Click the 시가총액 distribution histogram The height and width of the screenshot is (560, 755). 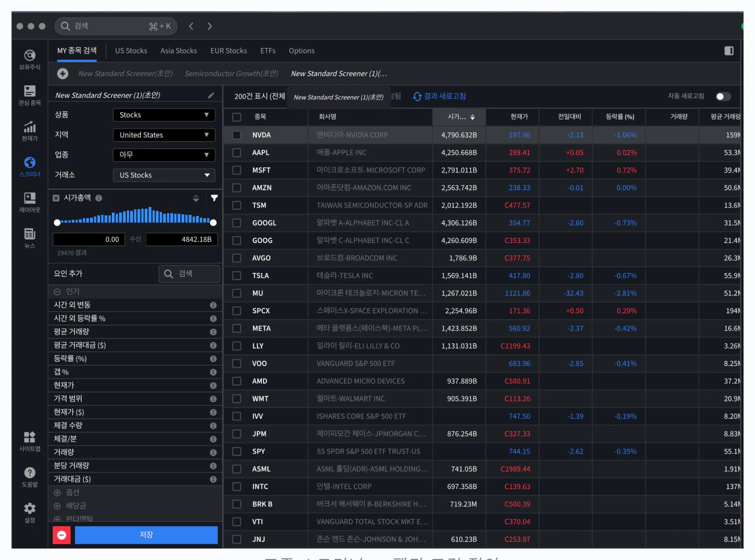(x=135, y=215)
